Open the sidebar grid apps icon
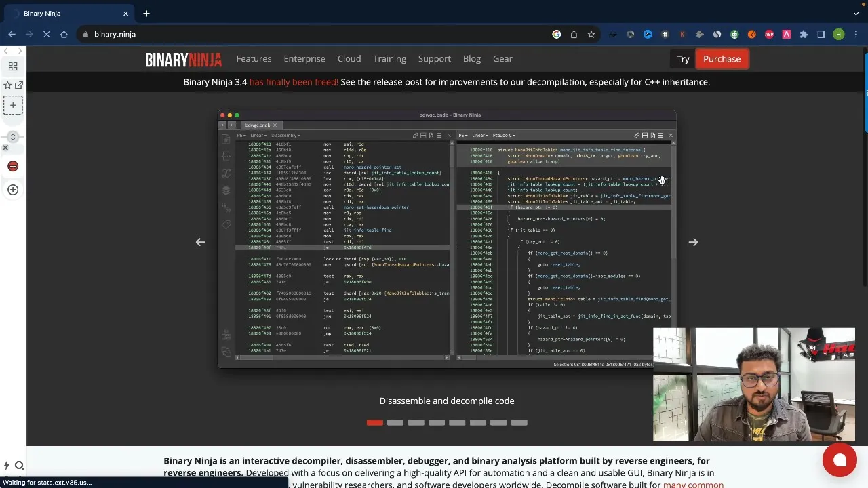This screenshot has width=868, height=488. pos(13,66)
